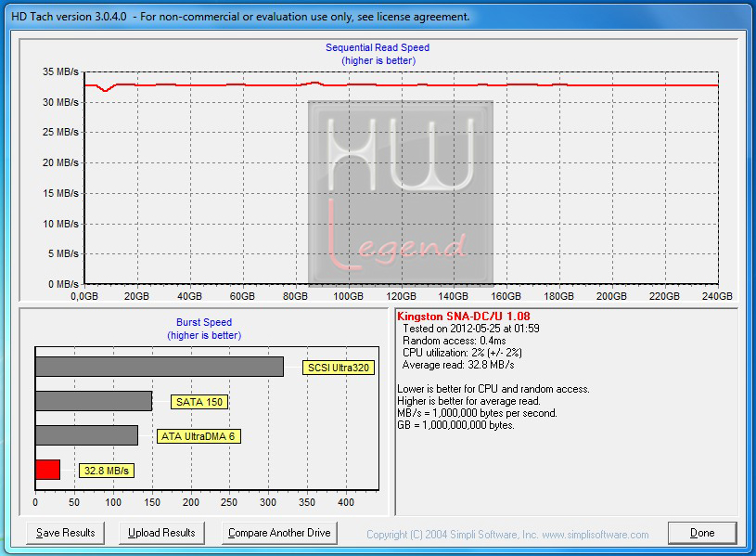Image resolution: width=756 pixels, height=556 pixels.
Task: Click the SCSI Ultra320 gray bar
Action: tap(160, 367)
